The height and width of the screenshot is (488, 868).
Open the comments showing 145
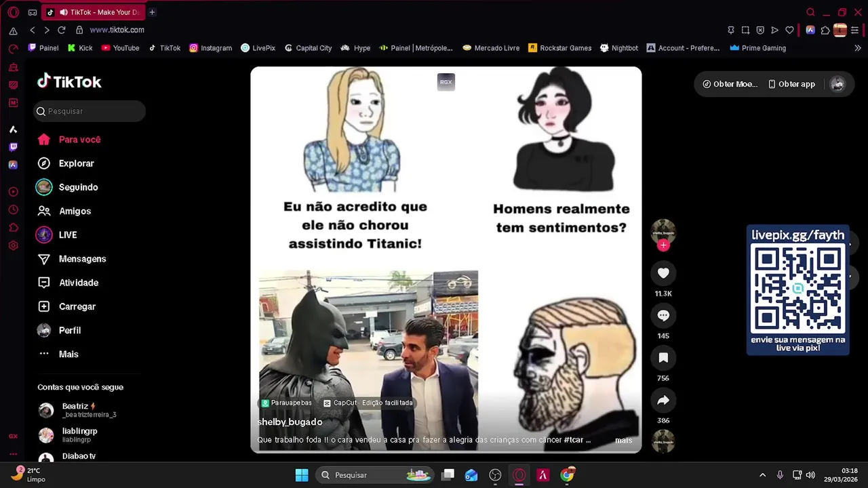coord(663,316)
